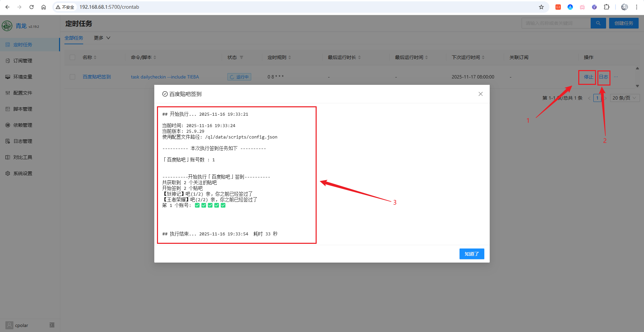Open 系统设置 from the sidebar
This screenshot has height=332, width=644.
click(23, 173)
